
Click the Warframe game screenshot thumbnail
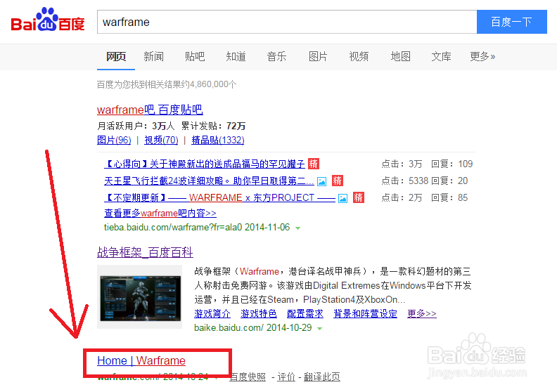click(x=140, y=296)
